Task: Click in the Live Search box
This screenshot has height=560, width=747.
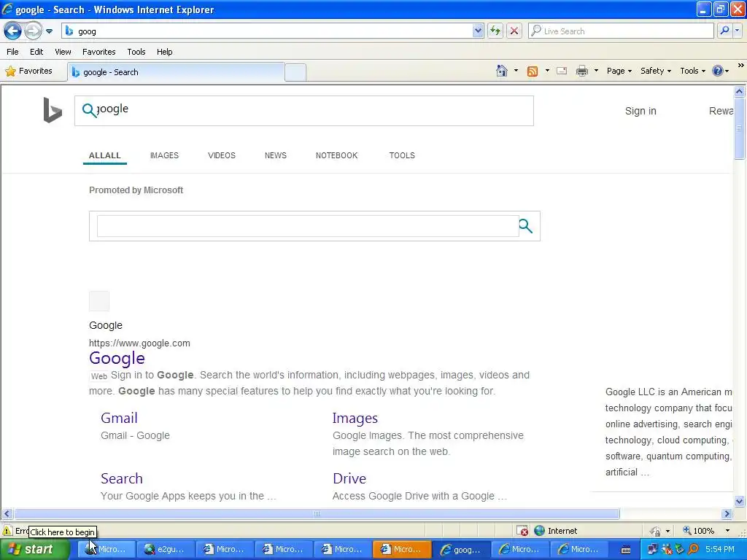Action: point(622,31)
